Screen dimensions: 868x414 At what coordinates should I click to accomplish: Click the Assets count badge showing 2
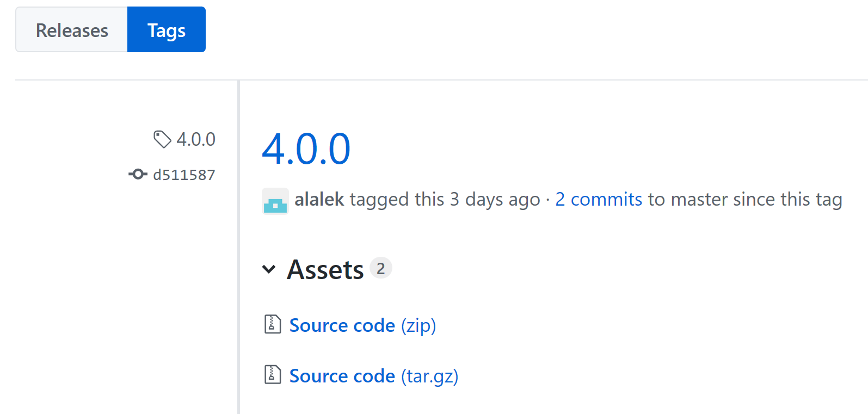[x=381, y=268]
